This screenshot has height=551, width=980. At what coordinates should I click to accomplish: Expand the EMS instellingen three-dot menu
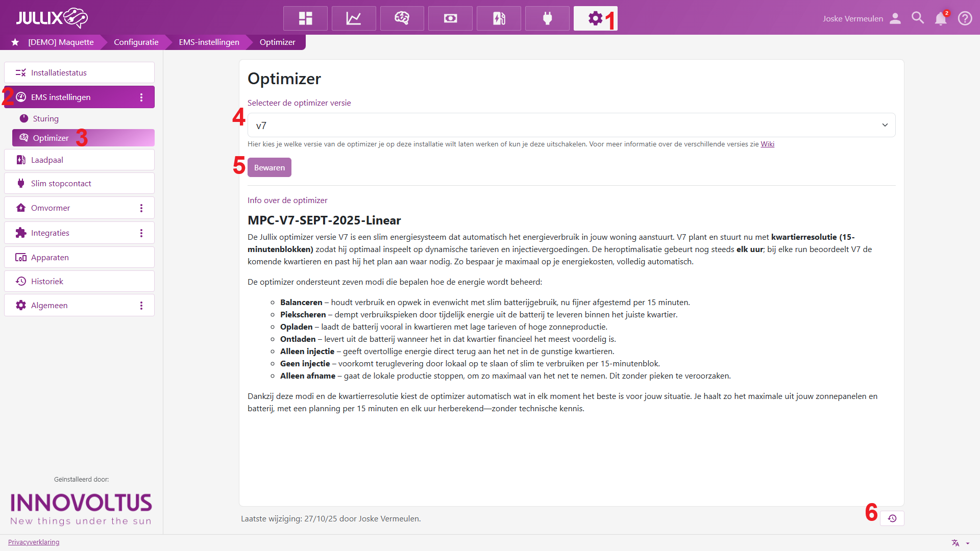click(141, 97)
